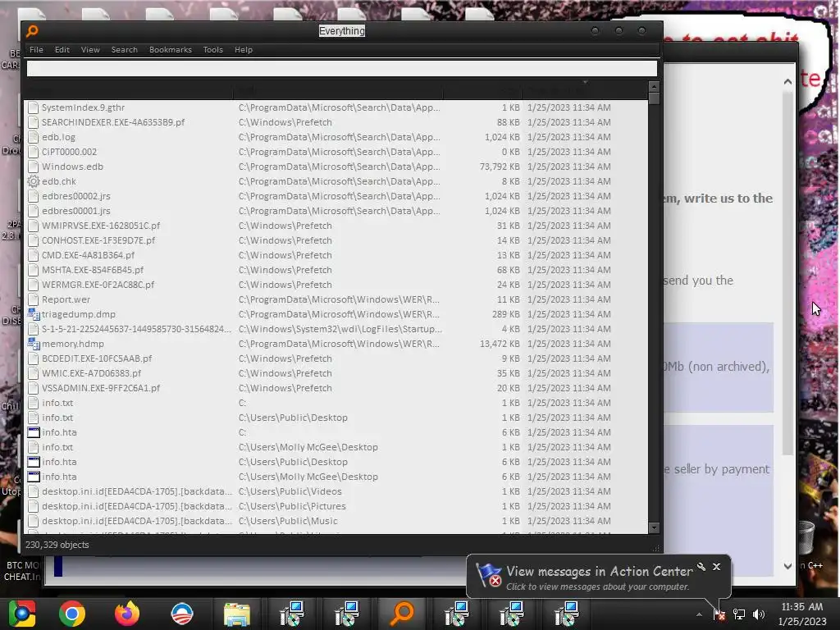
Task: Click the flag icon in the Action Center balloon
Action: click(x=489, y=575)
